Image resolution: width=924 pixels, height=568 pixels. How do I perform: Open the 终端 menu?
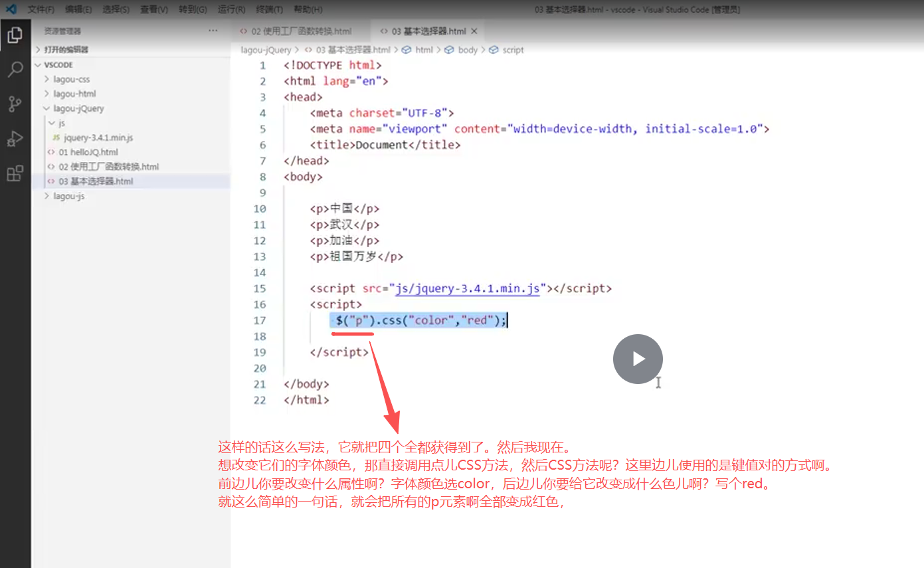click(x=268, y=9)
